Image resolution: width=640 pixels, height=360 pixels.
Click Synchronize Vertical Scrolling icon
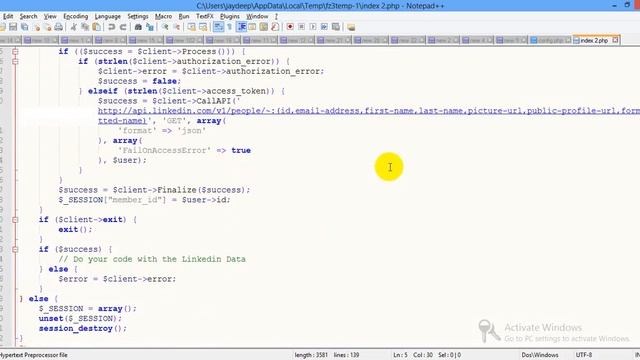(x=191, y=27)
